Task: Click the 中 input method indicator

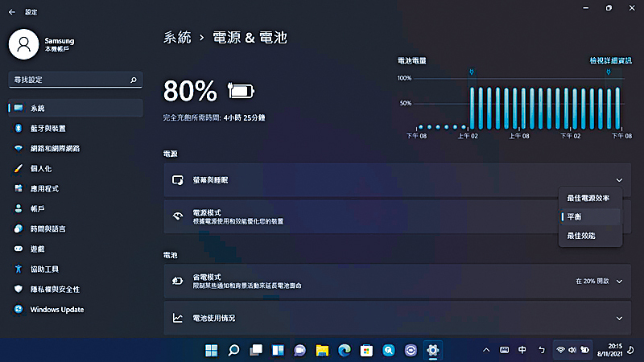Action: click(x=522, y=350)
